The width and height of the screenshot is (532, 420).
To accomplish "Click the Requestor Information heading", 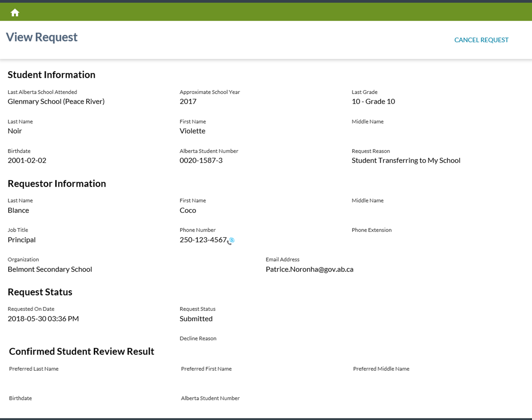I will tap(57, 183).
